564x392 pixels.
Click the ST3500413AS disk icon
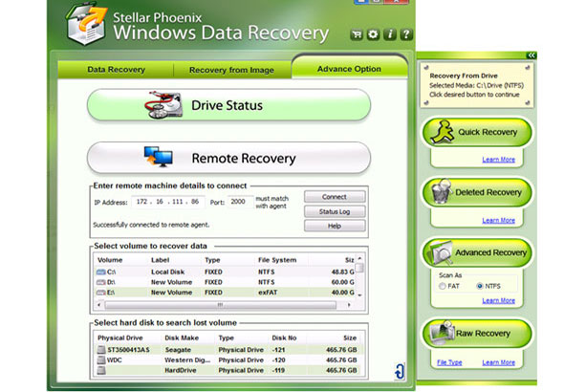(x=101, y=350)
